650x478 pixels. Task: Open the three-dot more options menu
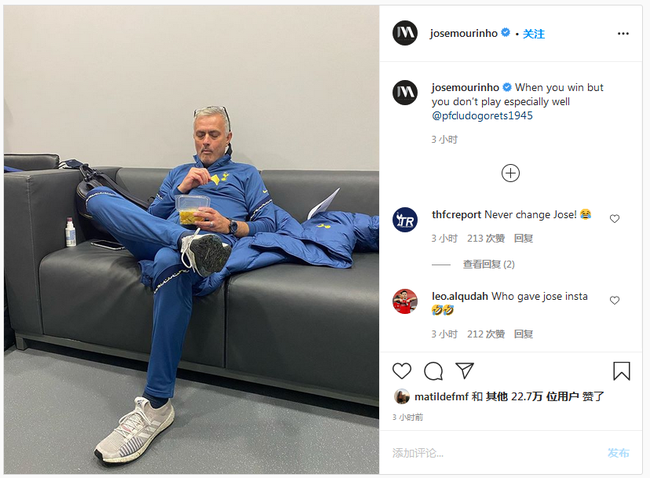623,34
